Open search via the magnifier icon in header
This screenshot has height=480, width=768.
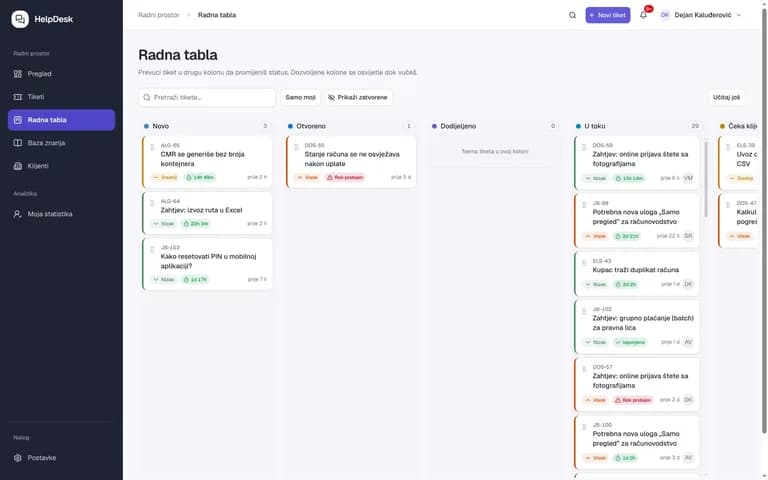[x=572, y=15]
